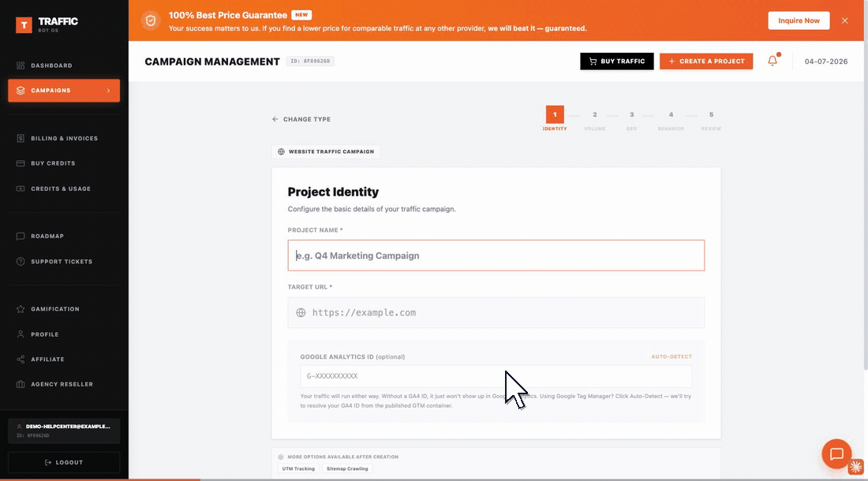
Task: Expand the Campaigns chevron arrow
Action: pyautogui.click(x=109, y=91)
